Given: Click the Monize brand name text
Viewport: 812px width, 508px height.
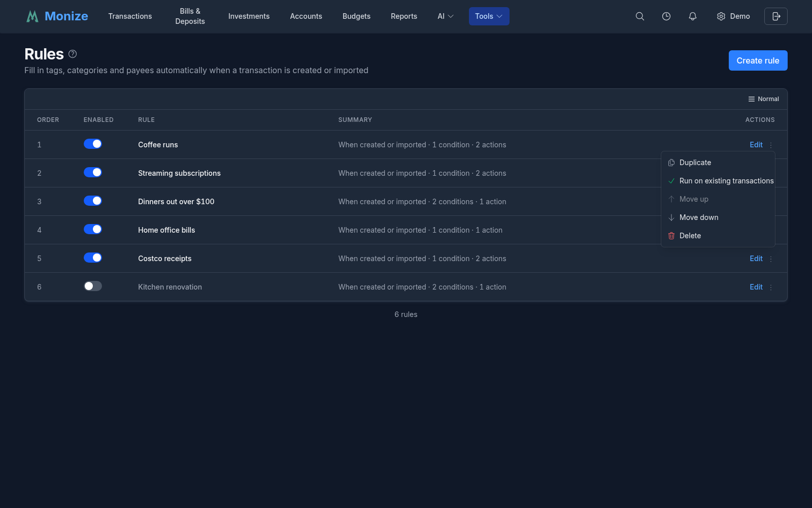Looking at the screenshot, I should [66, 16].
